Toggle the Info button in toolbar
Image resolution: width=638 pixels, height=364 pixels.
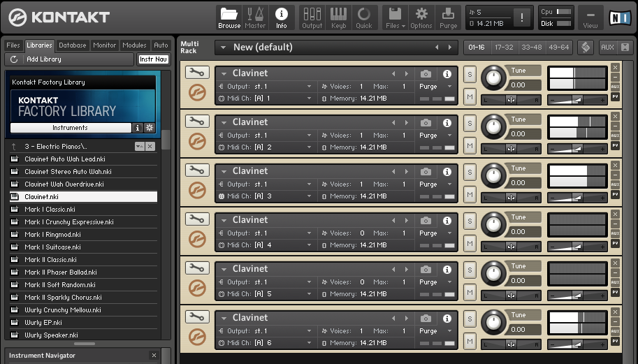(x=282, y=17)
